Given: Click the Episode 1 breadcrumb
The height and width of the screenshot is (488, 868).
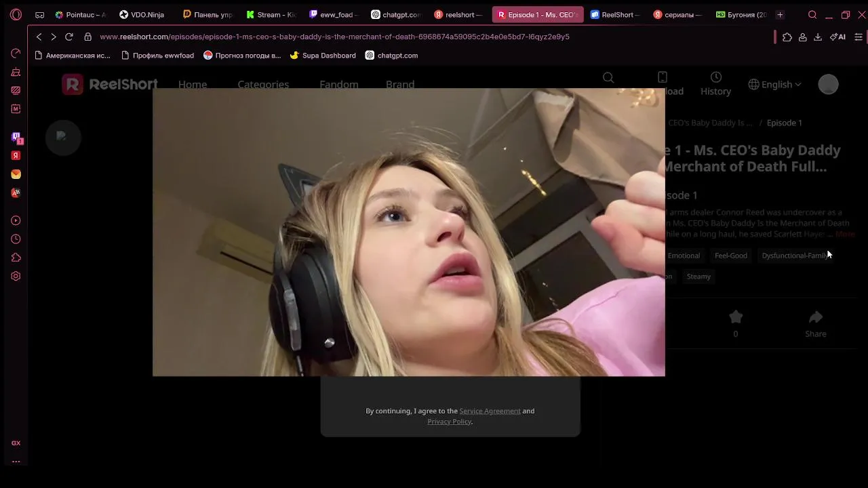Looking at the screenshot, I should pyautogui.click(x=784, y=123).
